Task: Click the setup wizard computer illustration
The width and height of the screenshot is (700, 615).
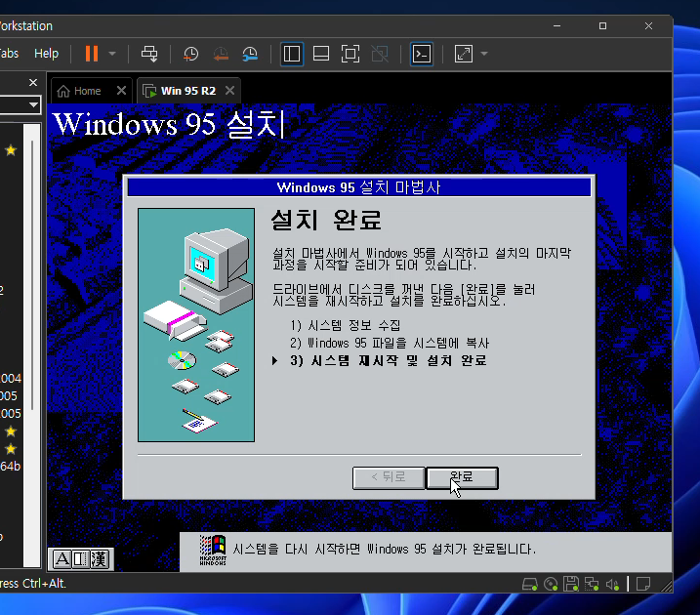Action: click(x=196, y=325)
